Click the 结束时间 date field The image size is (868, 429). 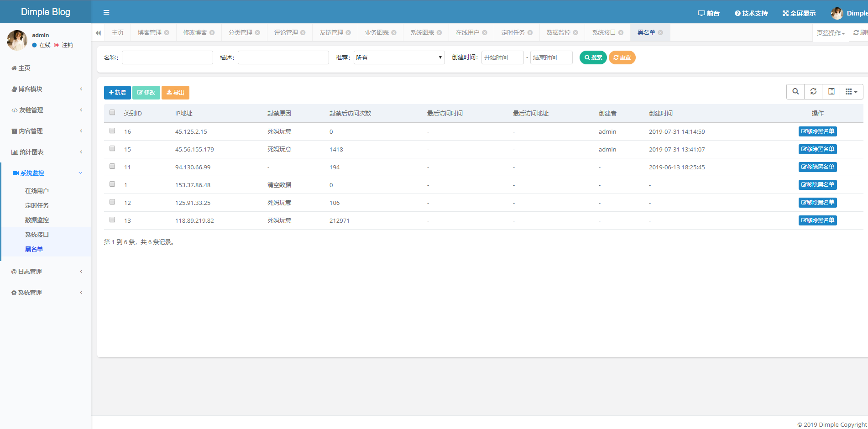[x=551, y=58]
